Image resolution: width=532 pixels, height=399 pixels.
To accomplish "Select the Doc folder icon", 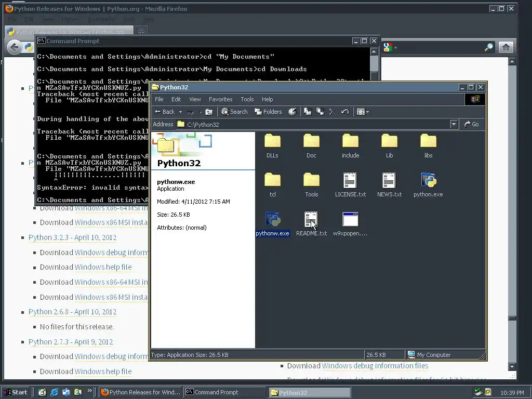I will (312, 141).
